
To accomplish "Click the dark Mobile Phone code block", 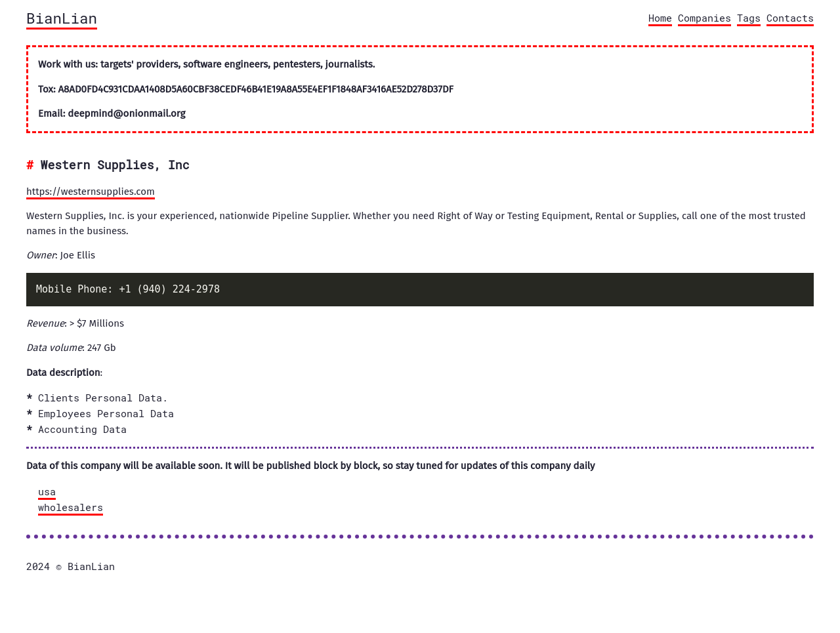I will [420, 289].
